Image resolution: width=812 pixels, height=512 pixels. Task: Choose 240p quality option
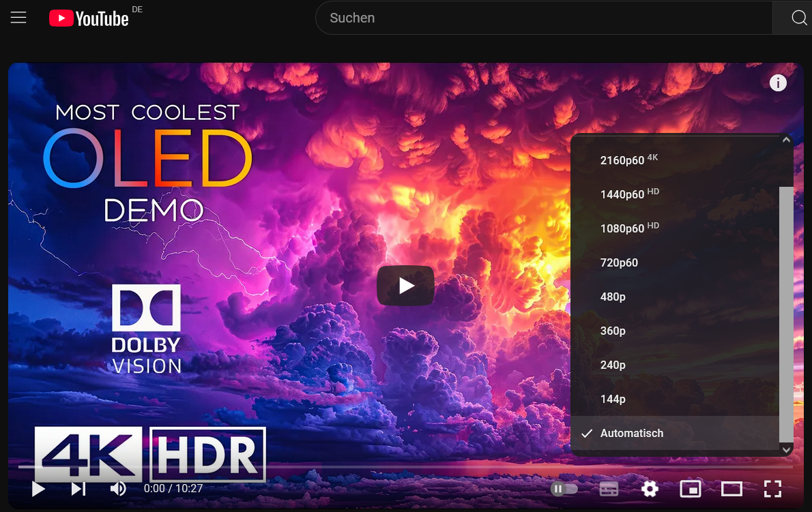click(x=675, y=365)
